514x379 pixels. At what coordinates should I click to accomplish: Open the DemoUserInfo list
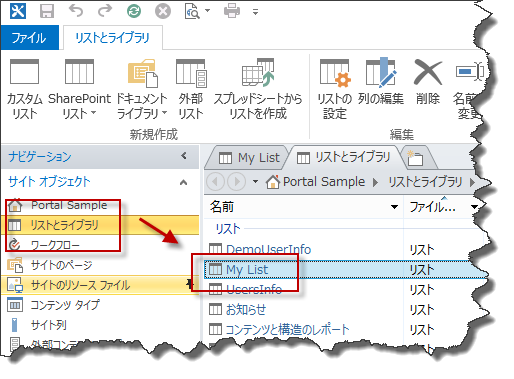(x=268, y=249)
